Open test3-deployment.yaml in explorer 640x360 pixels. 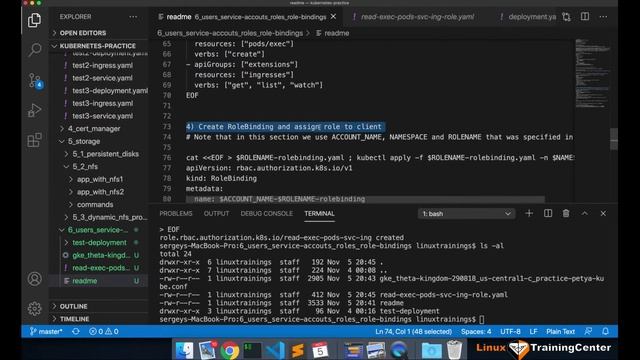click(x=110, y=91)
